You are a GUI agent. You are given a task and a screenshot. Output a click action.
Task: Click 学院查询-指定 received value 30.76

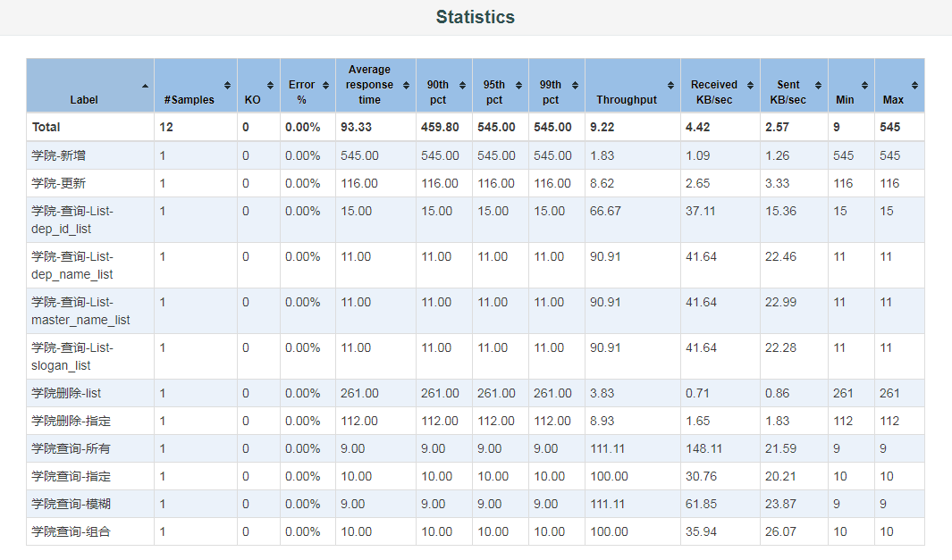tap(701, 476)
